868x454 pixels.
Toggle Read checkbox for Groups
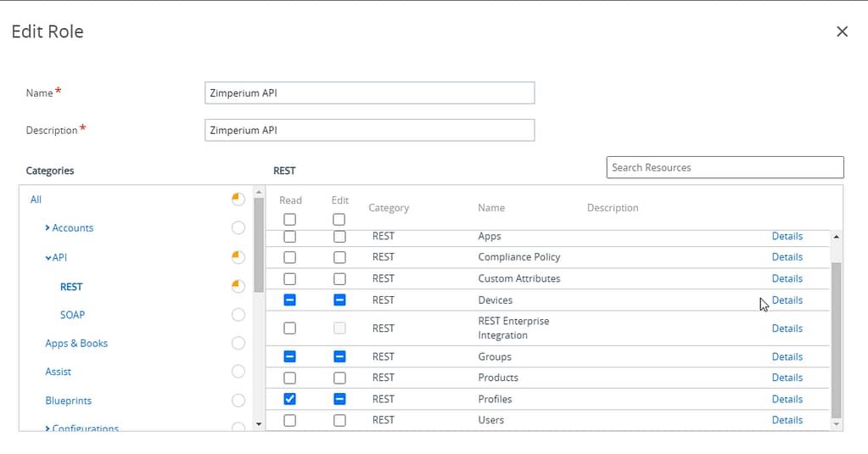(289, 356)
